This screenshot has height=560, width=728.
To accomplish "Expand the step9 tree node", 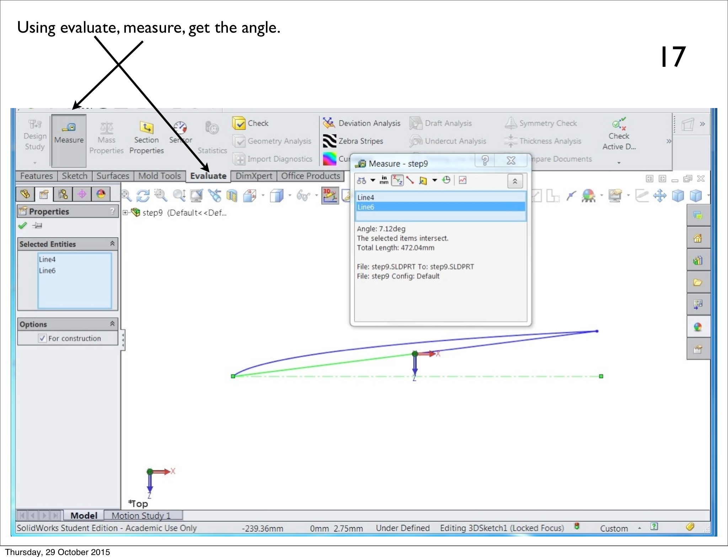I will pos(125,213).
